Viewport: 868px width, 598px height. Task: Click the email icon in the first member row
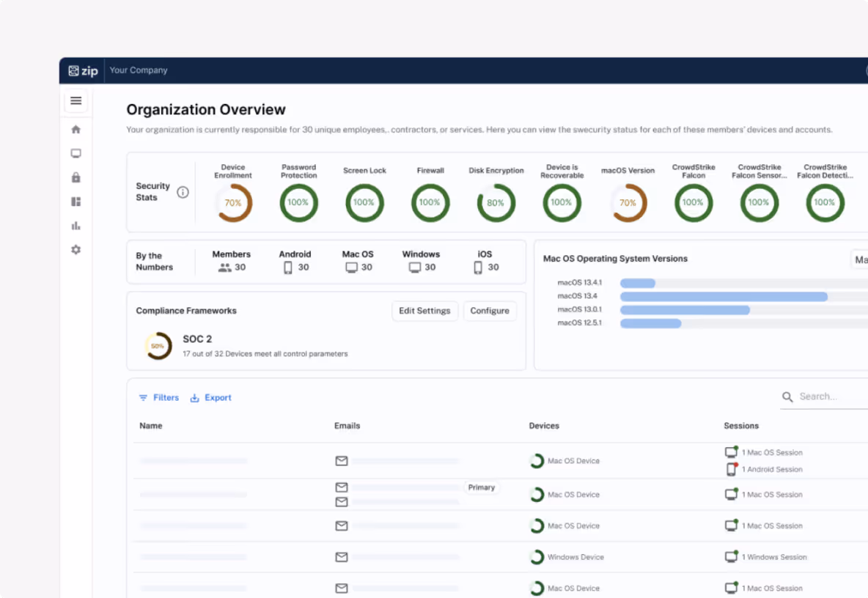342,461
